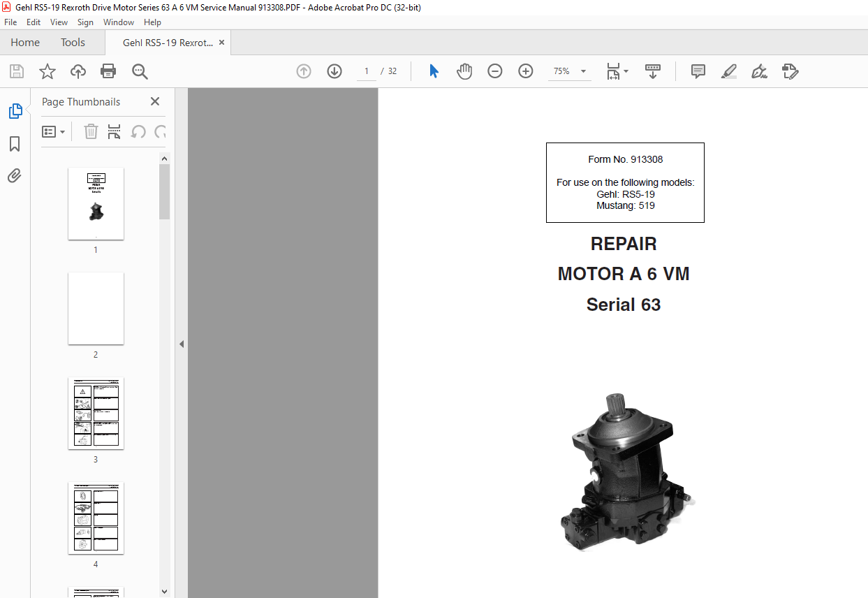Image resolution: width=868 pixels, height=598 pixels.
Task: Open the File menu
Action: coord(10,22)
